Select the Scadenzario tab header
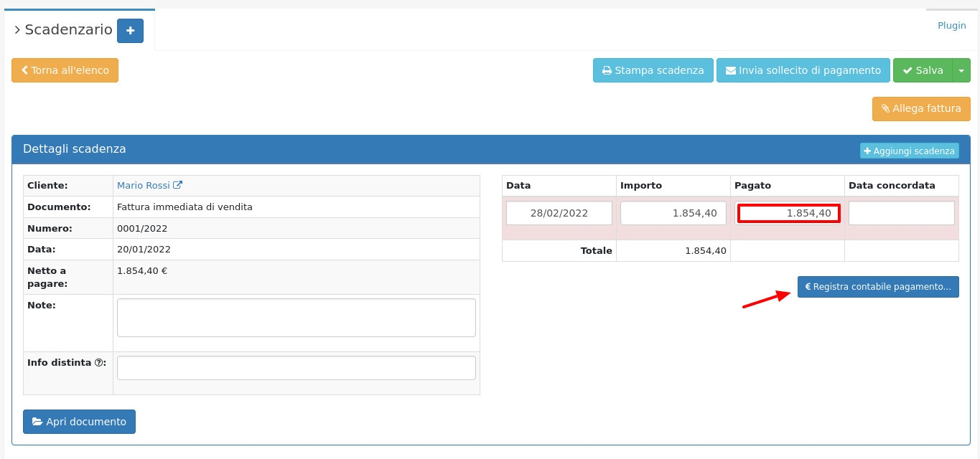The height and width of the screenshot is (459, 980). coord(68,30)
